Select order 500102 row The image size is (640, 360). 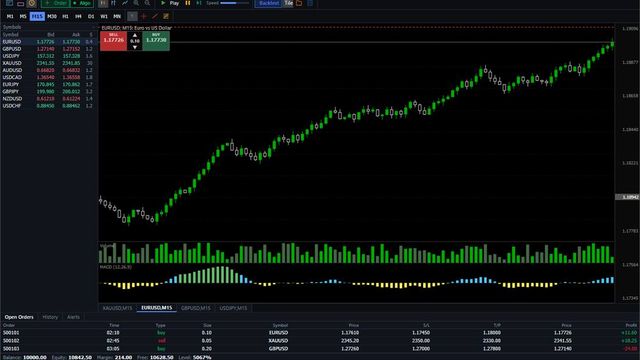click(x=320, y=340)
